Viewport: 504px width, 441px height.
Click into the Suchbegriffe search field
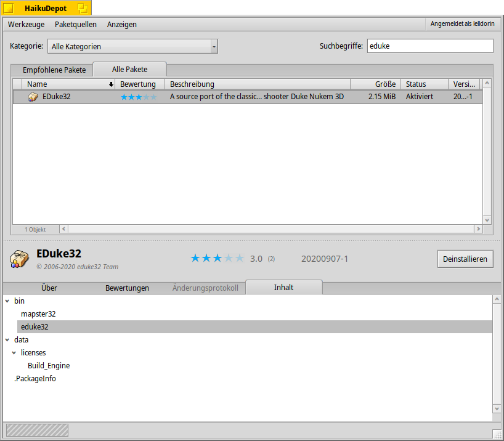pyautogui.click(x=429, y=46)
